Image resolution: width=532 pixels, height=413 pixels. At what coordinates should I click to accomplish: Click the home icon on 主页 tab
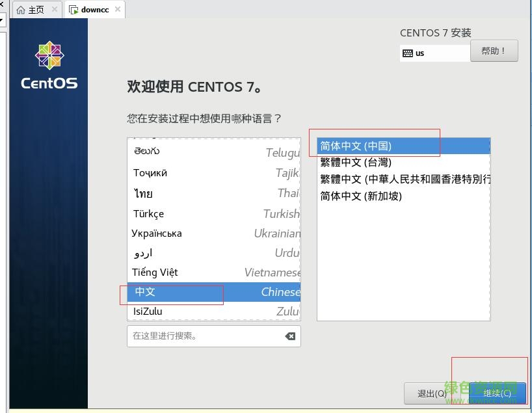pyautogui.click(x=21, y=10)
